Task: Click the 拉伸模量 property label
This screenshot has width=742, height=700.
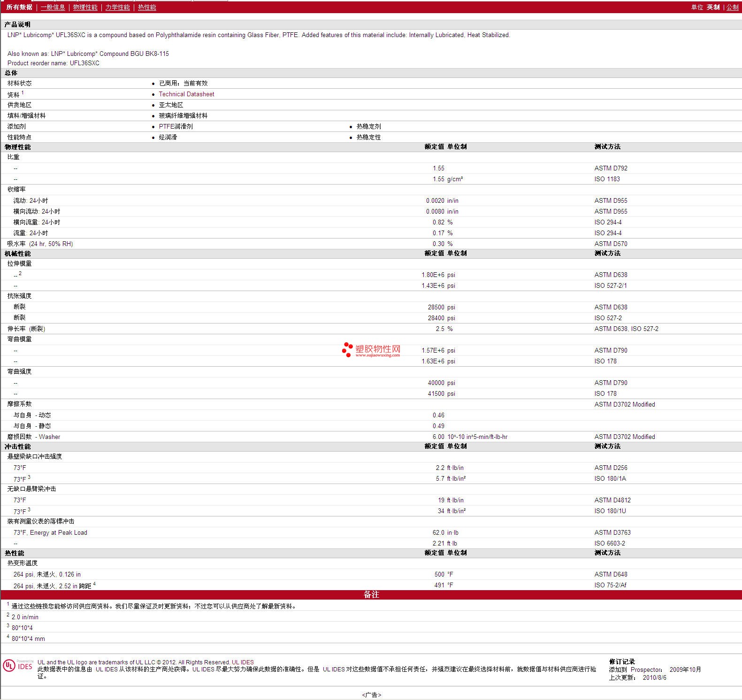Action: click(20, 263)
